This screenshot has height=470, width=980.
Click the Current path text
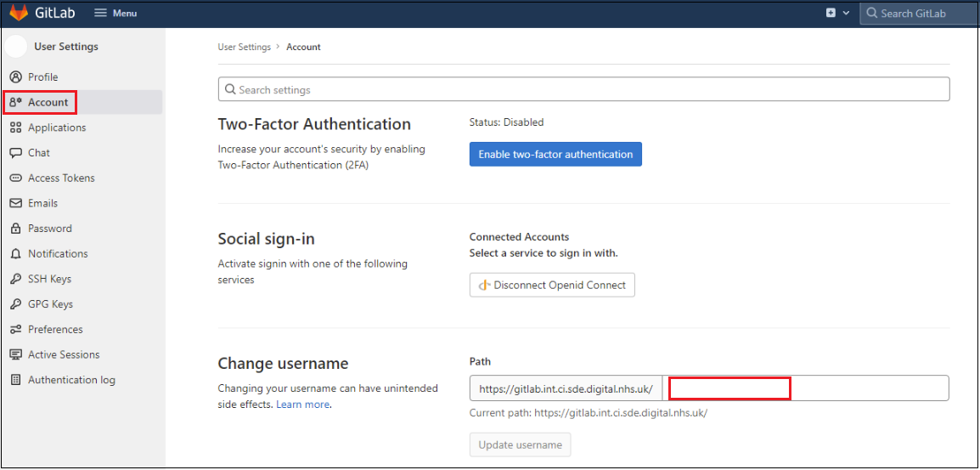pyautogui.click(x=589, y=413)
